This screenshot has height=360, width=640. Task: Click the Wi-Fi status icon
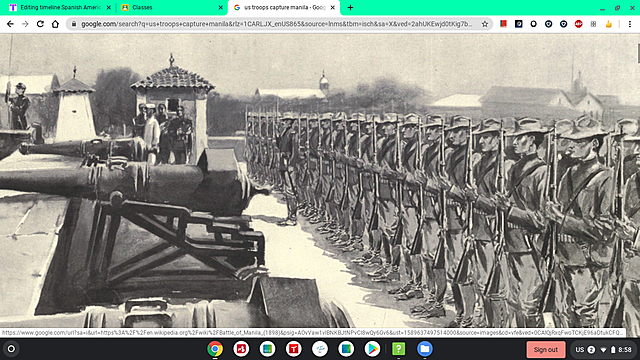(x=603, y=350)
